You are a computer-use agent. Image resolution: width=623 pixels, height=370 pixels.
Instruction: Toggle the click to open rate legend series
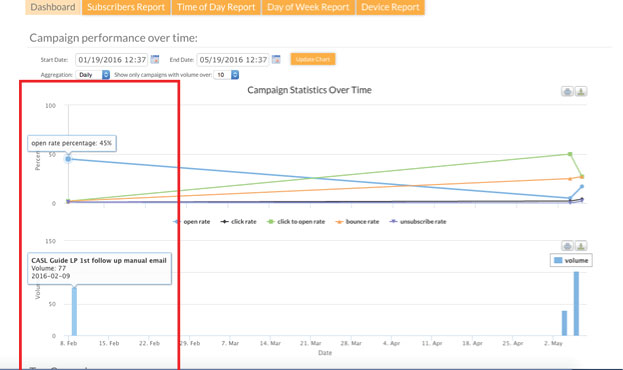(x=296, y=222)
